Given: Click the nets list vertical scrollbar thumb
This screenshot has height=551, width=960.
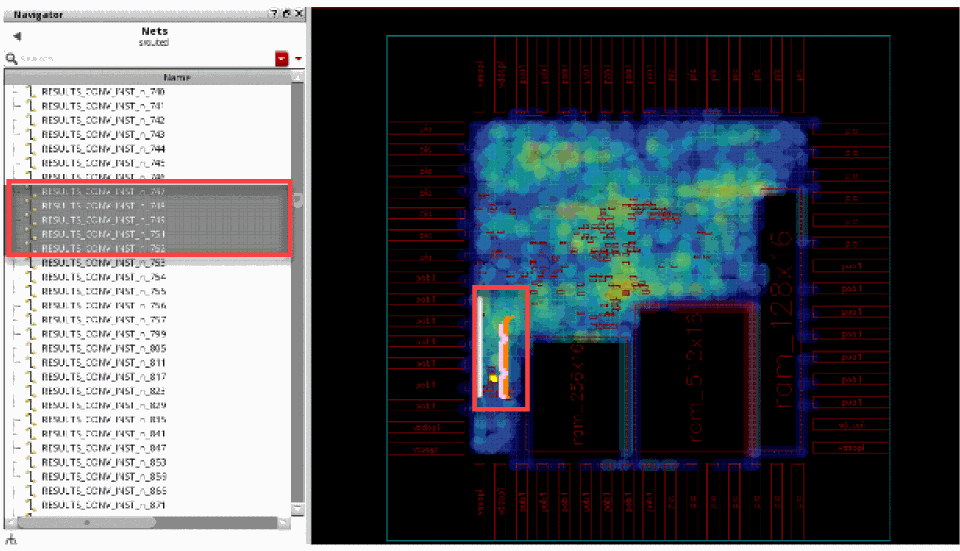Looking at the screenshot, I should (298, 200).
